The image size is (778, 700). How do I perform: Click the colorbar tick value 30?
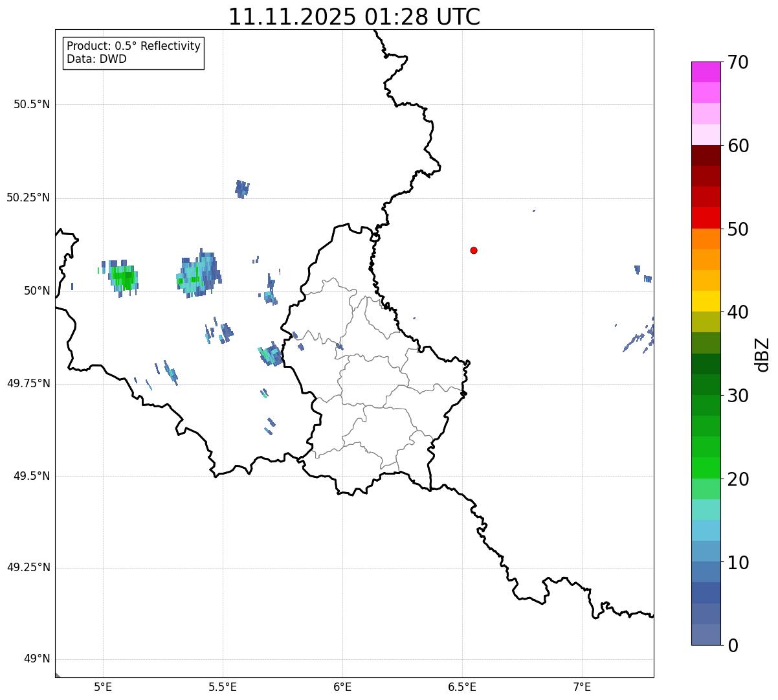(x=738, y=396)
